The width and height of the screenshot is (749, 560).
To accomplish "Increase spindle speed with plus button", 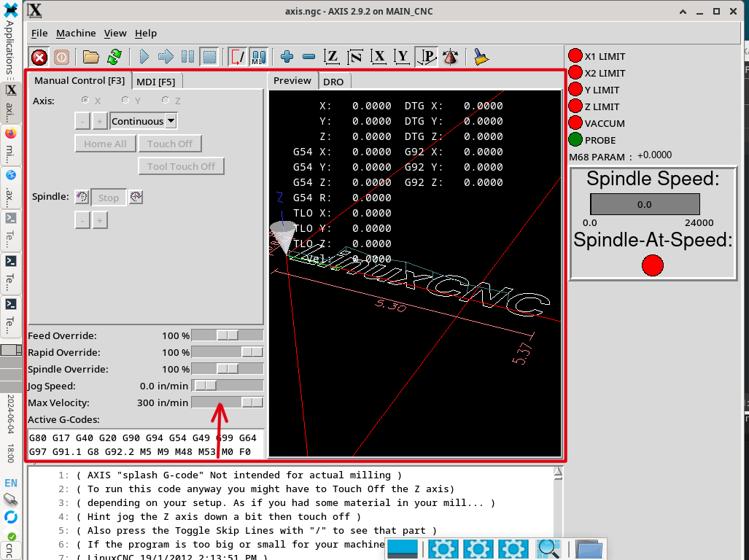I will pos(99,220).
